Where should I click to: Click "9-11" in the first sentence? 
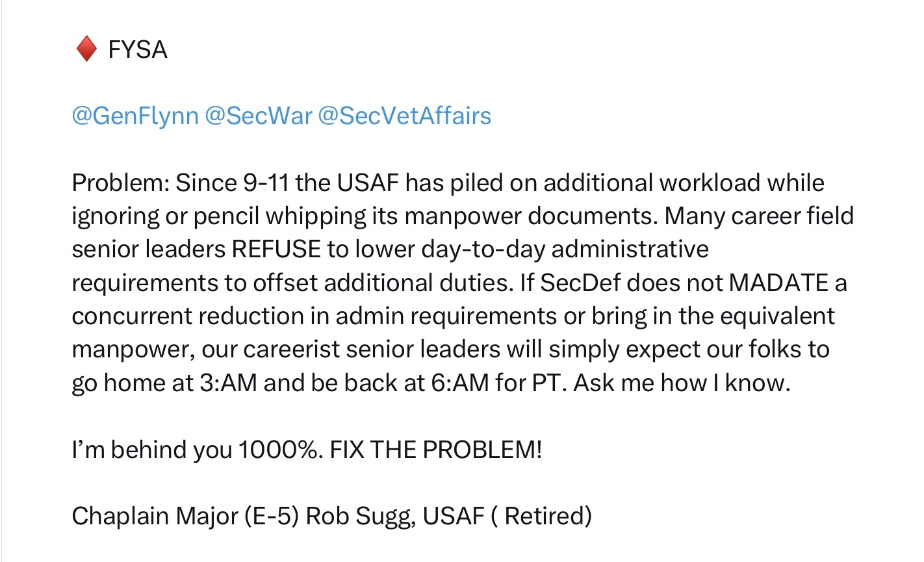pyautogui.click(x=266, y=183)
